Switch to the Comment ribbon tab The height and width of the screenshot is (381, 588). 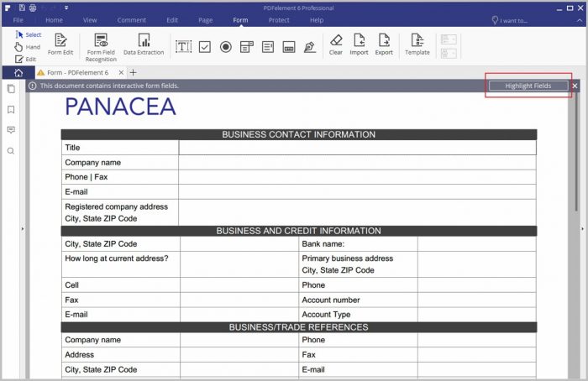132,20
